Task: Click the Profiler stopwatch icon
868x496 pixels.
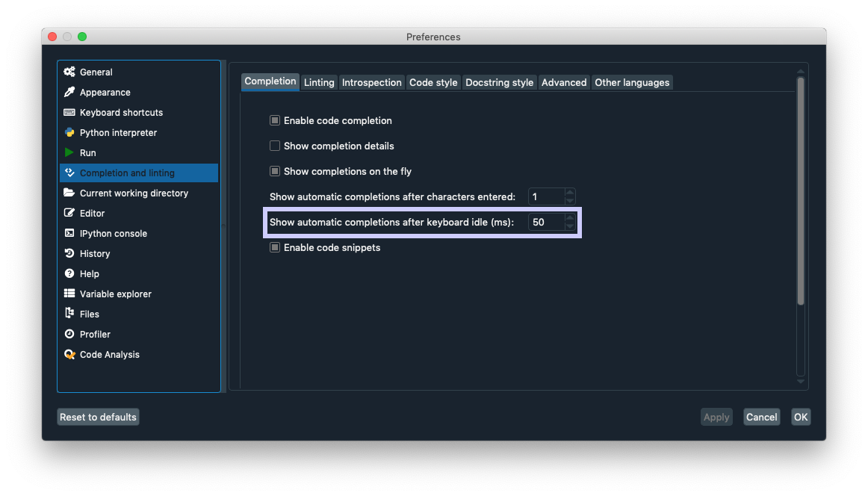Action: tap(69, 334)
